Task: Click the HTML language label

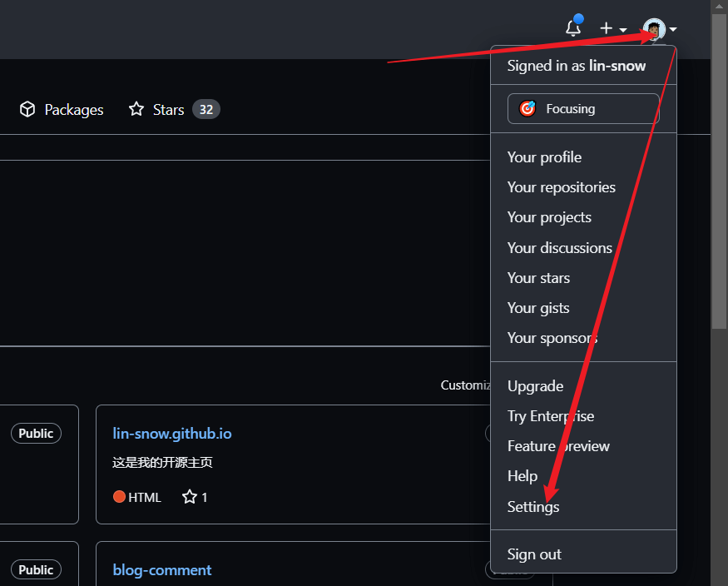Action: coord(145,497)
